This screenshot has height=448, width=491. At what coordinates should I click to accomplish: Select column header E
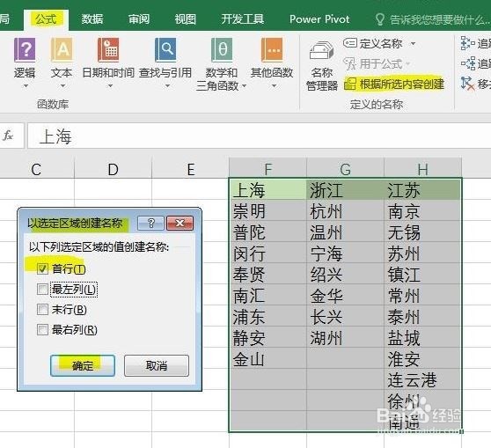point(190,170)
